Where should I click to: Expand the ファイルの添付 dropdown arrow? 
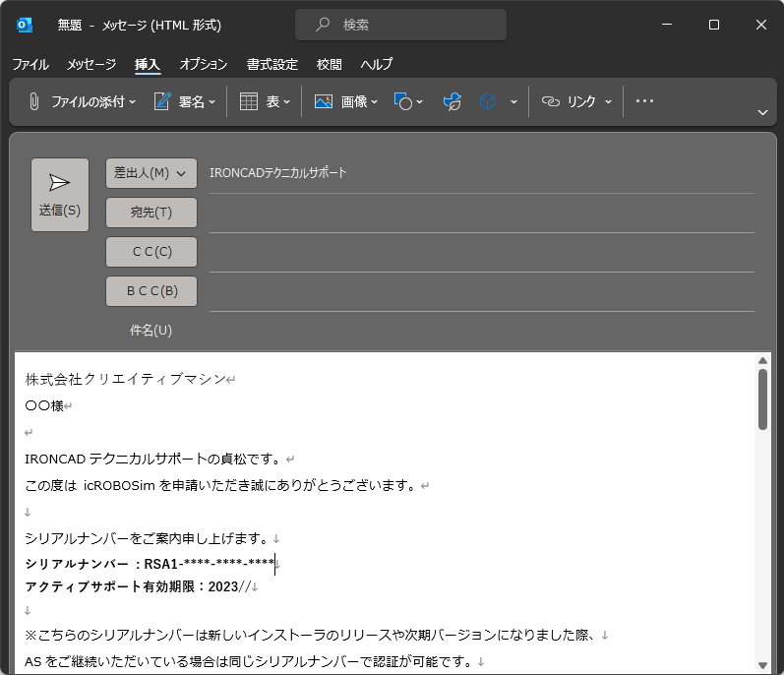[133, 102]
